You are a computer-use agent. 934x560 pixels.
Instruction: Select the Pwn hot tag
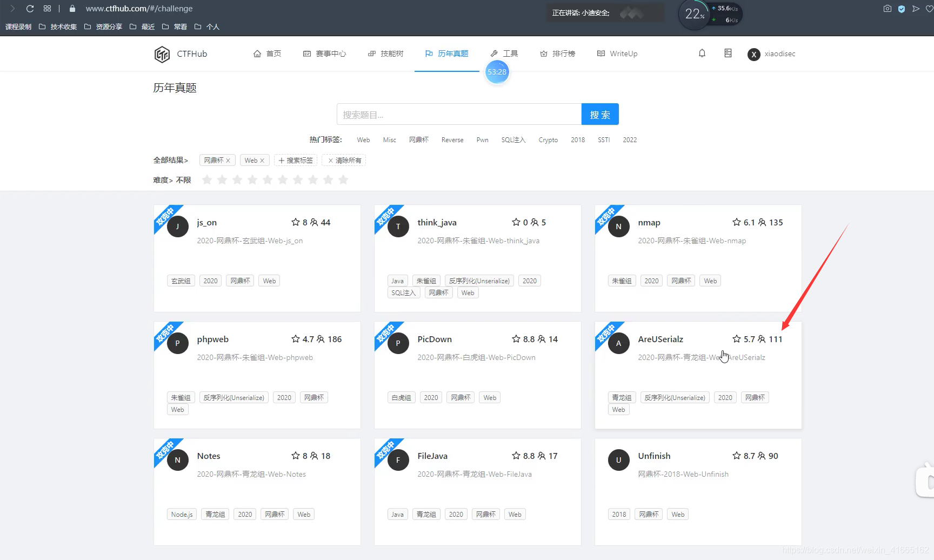click(x=483, y=140)
